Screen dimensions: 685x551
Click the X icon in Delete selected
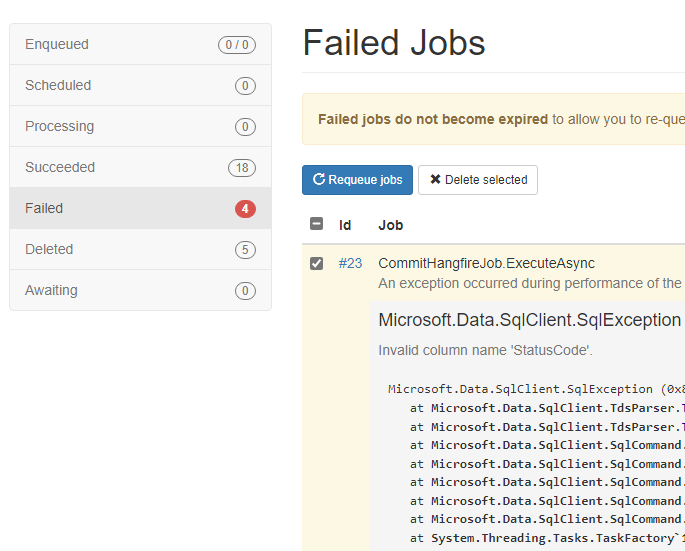(435, 179)
